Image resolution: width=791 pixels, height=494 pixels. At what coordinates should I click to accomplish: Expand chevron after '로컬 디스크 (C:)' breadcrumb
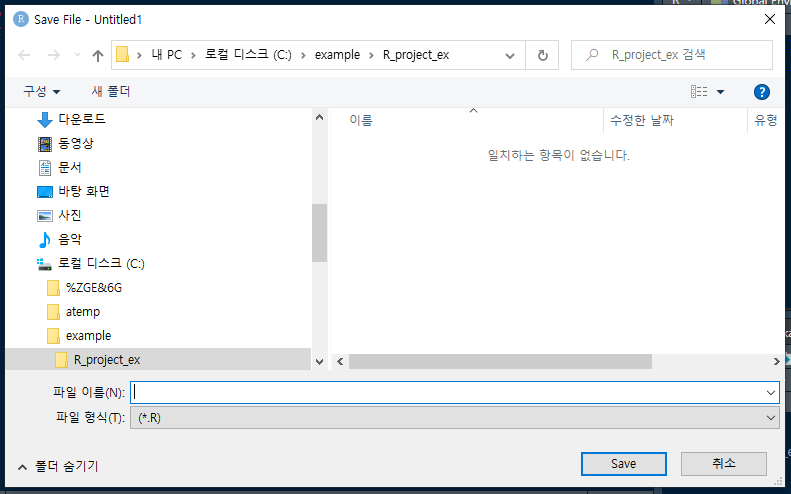pyautogui.click(x=303, y=55)
